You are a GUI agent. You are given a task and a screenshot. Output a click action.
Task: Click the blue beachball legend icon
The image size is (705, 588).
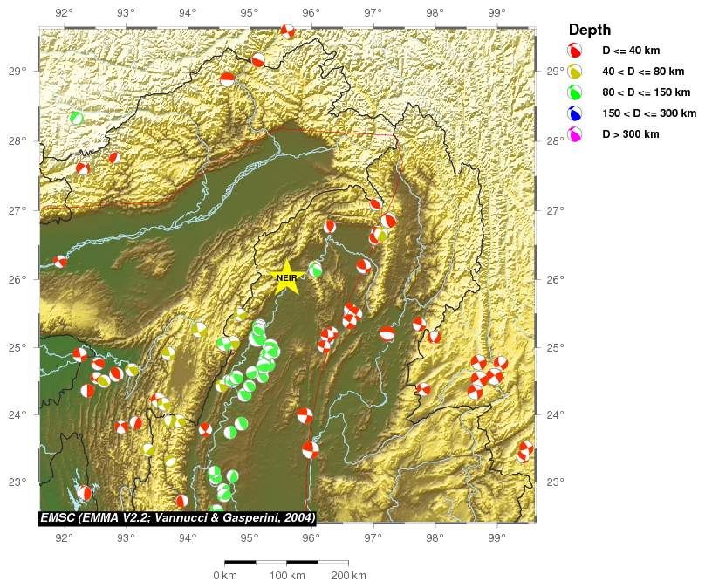tap(575, 113)
